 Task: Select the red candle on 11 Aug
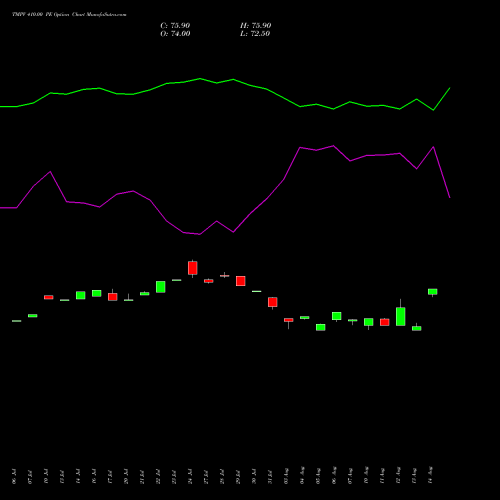pos(385,322)
